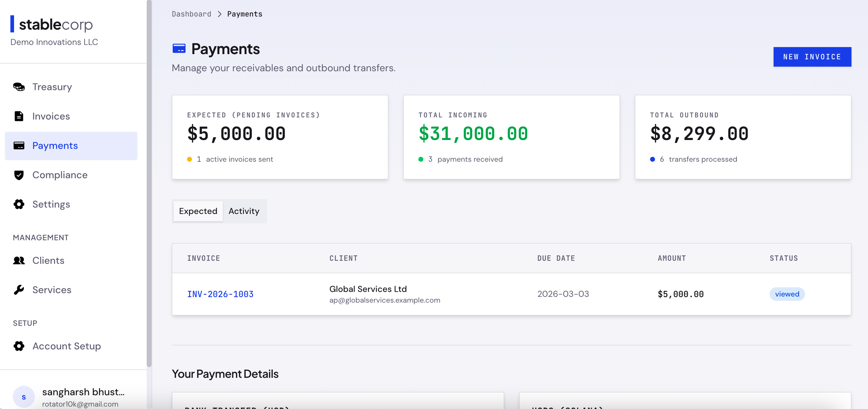
Task: Select the Expected tab
Action: [198, 211]
